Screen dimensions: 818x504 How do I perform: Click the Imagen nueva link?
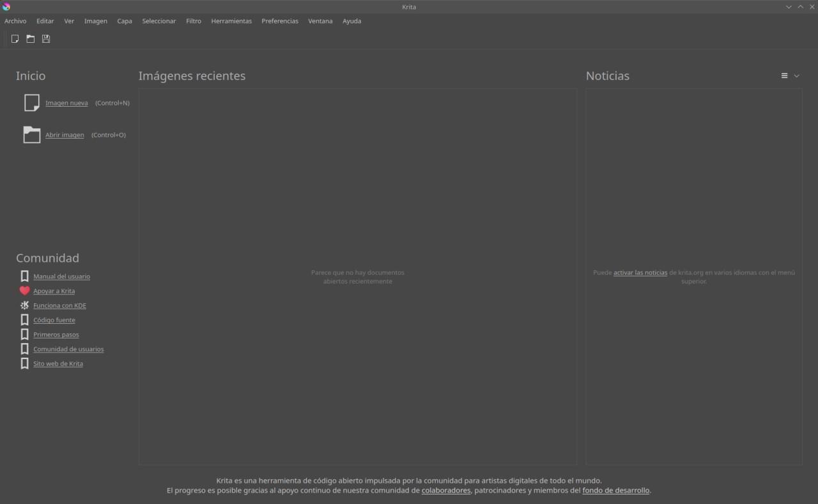pos(66,103)
